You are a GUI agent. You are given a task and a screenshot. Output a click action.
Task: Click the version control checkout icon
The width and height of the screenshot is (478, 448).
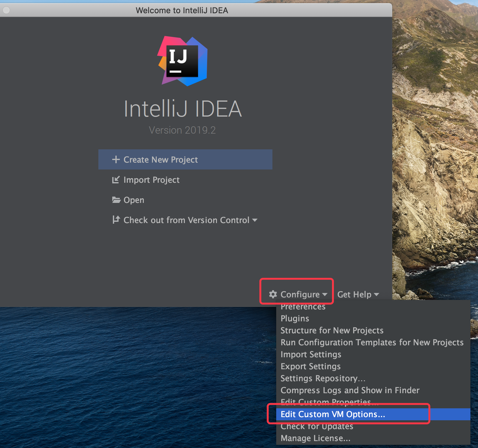coord(116,220)
